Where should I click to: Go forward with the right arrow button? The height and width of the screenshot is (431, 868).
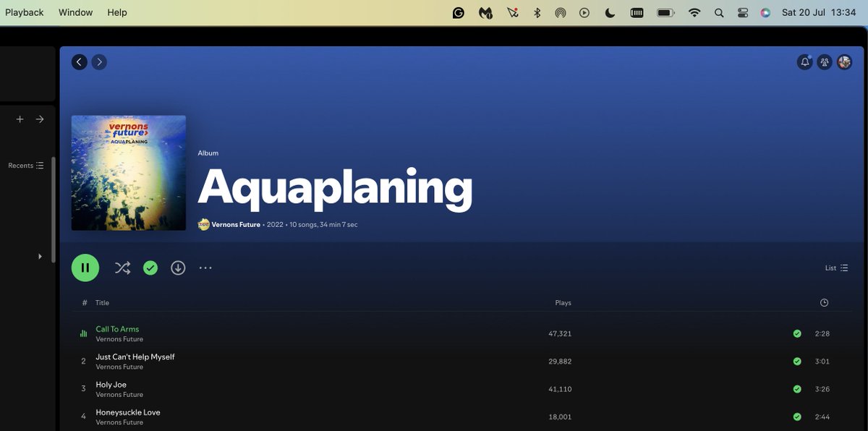[99, 62]
